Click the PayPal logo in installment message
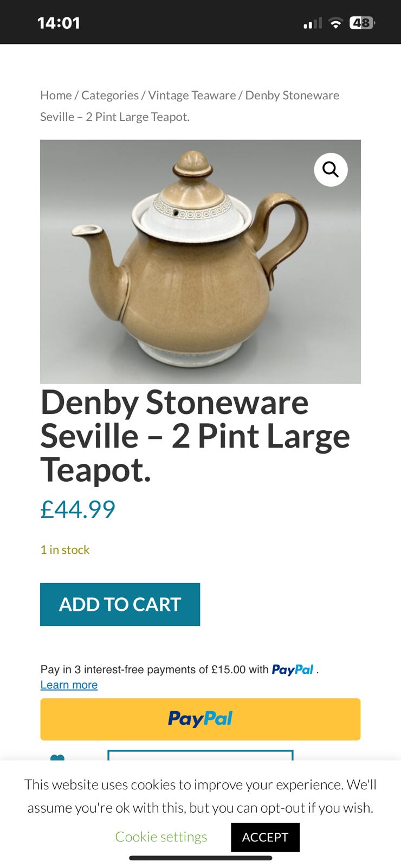Viewport: 401px width, 868px height. pos(293,670)
